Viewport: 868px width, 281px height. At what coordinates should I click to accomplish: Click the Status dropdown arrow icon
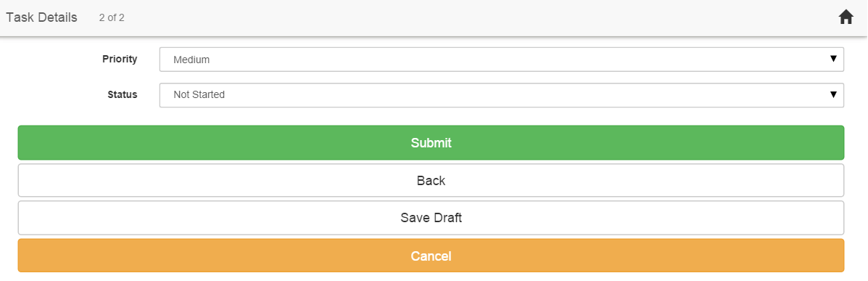pyautogui.click(x=833, y=95)
